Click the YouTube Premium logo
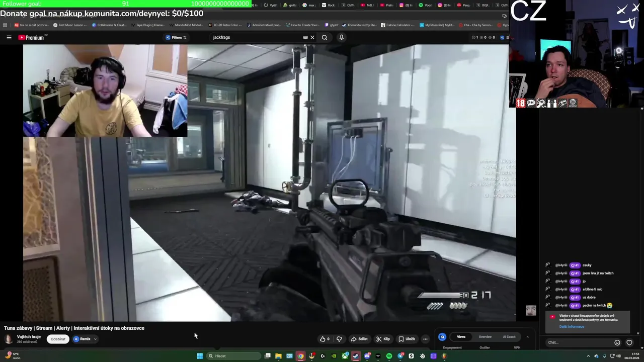This screenshot has width=644, height=362. (32, 37)
